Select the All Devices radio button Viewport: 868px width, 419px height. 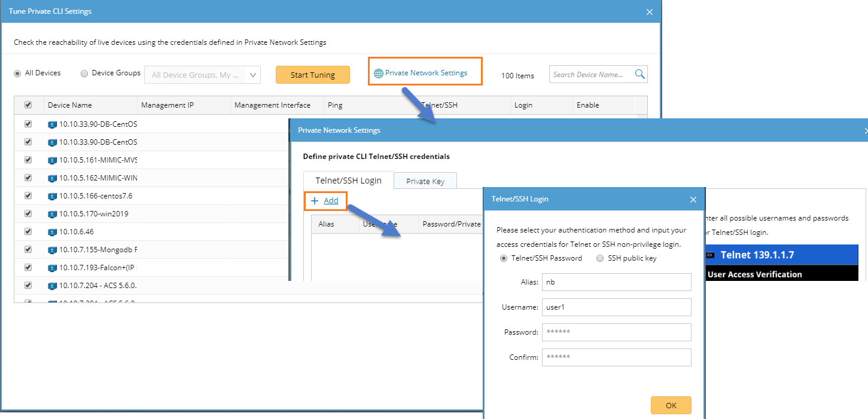tap(18, 73)
